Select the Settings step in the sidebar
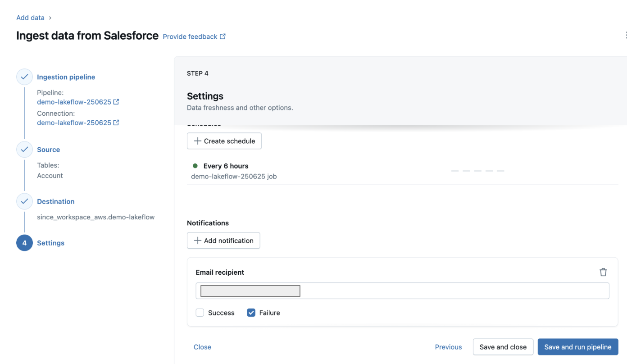The image size is (627, 364). point(50,242)
